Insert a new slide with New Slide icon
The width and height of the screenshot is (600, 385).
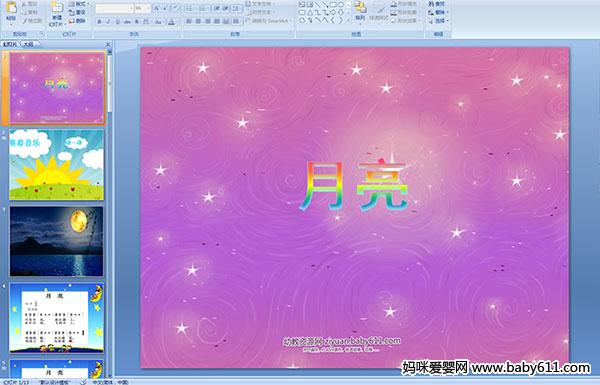tap(57, 8)
